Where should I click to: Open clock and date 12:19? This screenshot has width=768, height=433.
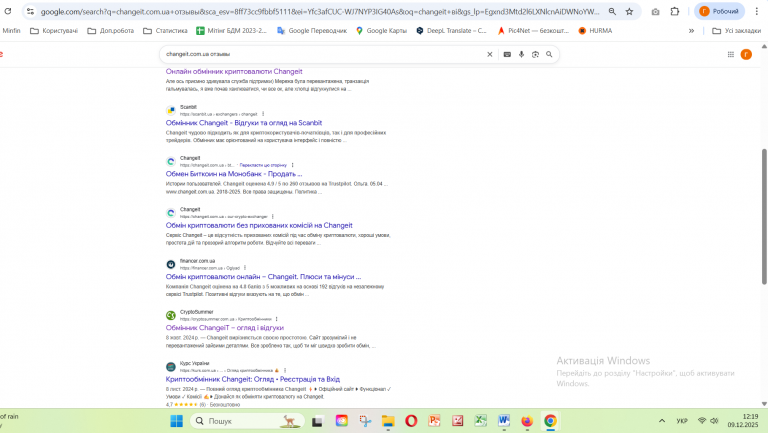[x=743, y=421]
